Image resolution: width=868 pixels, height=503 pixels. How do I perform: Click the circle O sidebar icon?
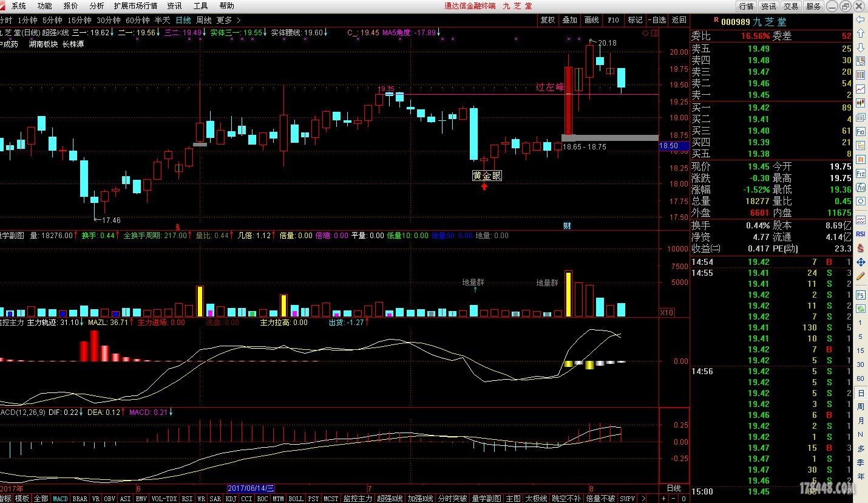tap(861, 201)
